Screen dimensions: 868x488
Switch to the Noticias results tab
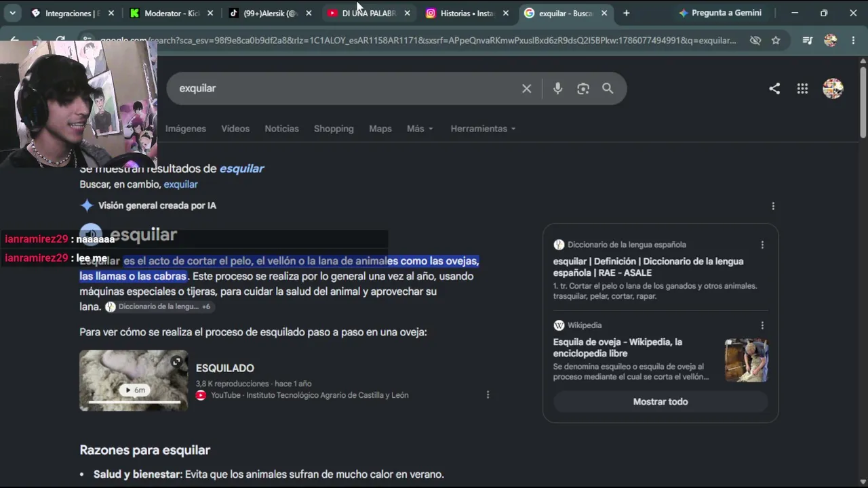coord(281,129)
